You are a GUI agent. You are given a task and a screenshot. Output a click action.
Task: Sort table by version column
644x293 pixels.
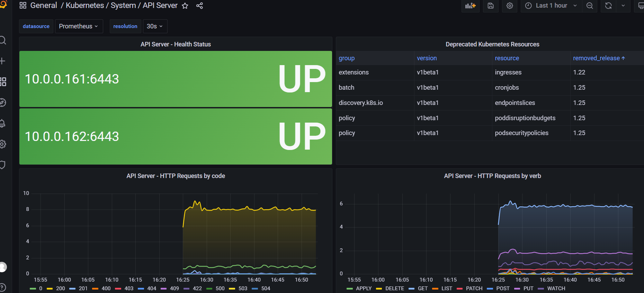[x=427, y=58]
